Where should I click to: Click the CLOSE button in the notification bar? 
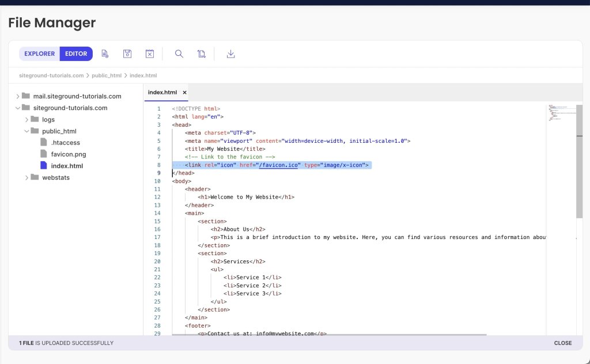562,343
